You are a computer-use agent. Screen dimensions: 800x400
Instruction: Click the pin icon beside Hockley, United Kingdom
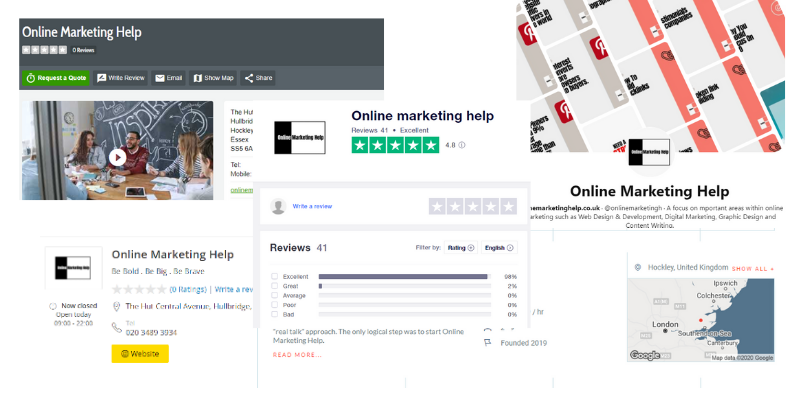tap(637, 267)
